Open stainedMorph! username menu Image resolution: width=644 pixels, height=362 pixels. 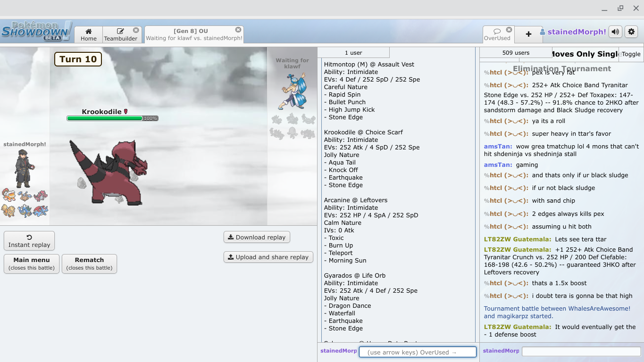coord(573,32)
